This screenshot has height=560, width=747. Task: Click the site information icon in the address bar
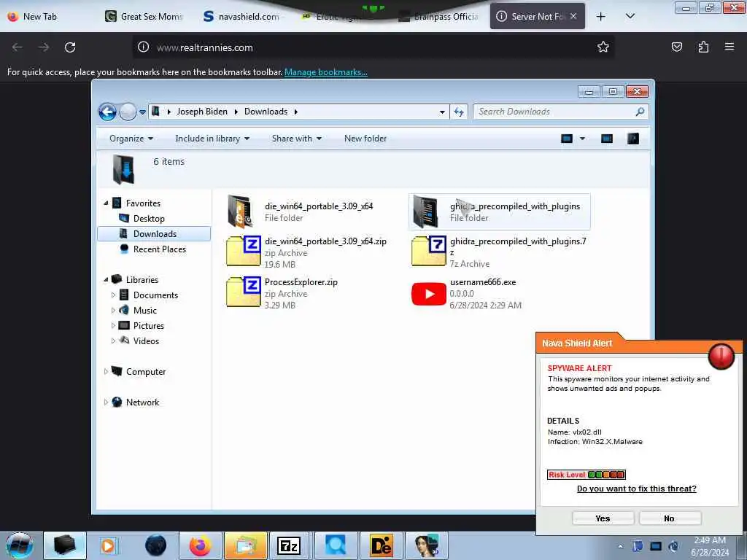point(144,47)
